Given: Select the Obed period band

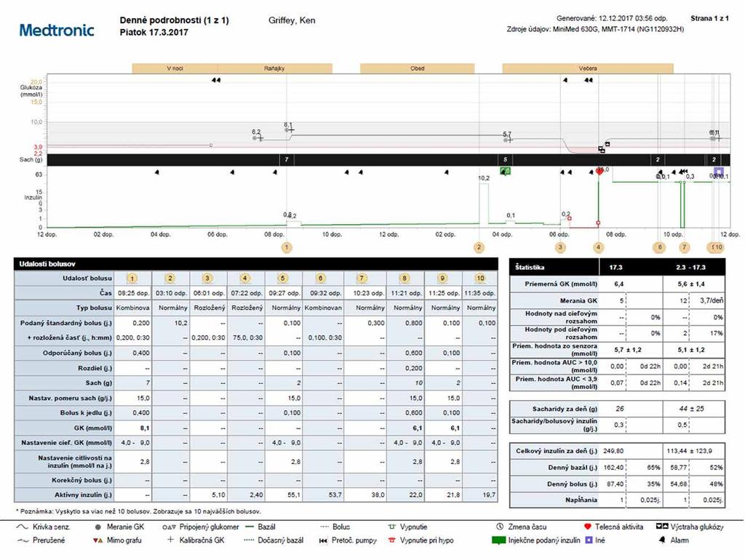Looking at the screenshot, I should [x=417, y=68].
